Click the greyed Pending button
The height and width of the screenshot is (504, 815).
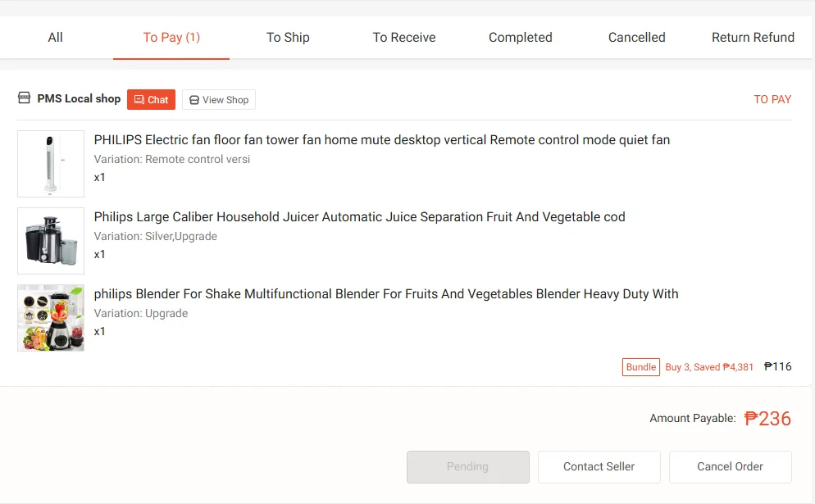coord(468,466)
